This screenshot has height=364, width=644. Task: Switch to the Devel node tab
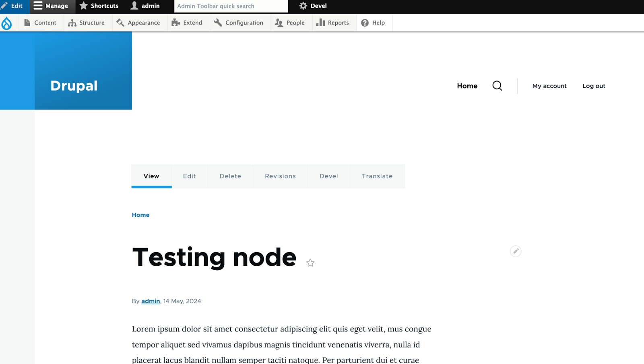pos(329,176)
